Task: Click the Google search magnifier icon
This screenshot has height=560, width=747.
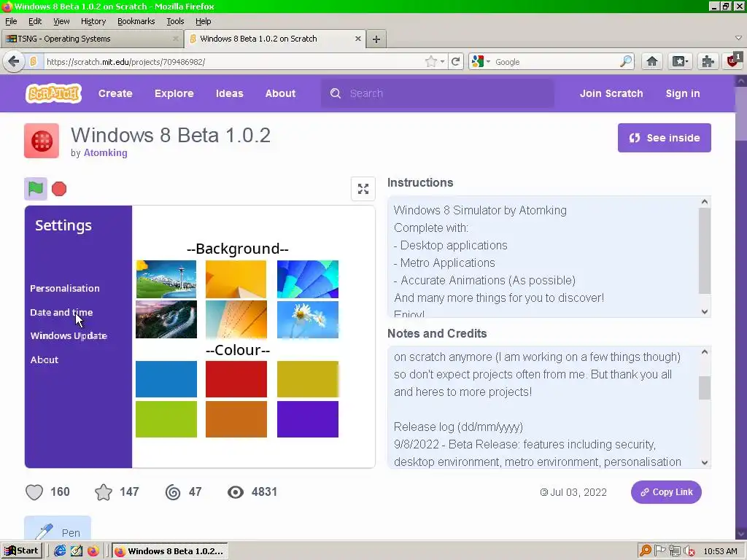Action: [625, 61]
